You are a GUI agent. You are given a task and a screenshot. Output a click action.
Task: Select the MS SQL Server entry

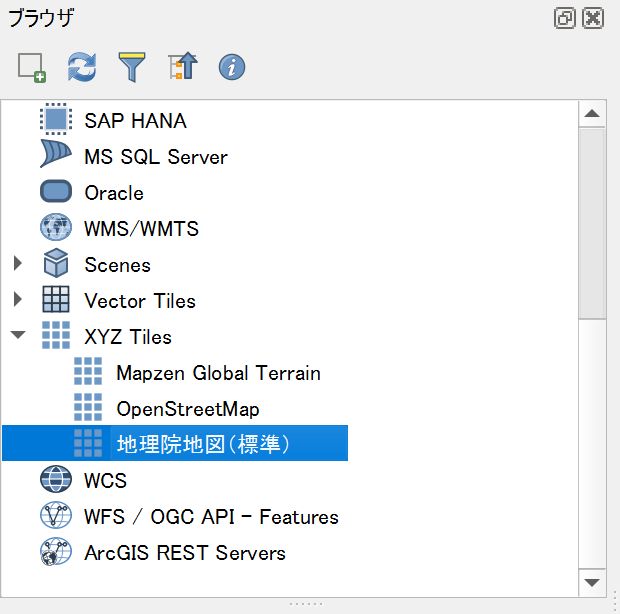(x=156, y=157)
